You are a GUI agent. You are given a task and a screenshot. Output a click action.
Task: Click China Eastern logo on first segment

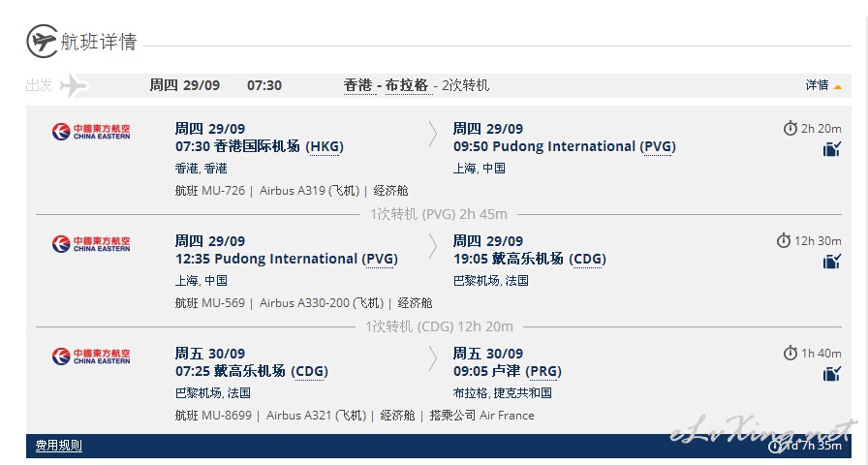click(x=91, y=132)
